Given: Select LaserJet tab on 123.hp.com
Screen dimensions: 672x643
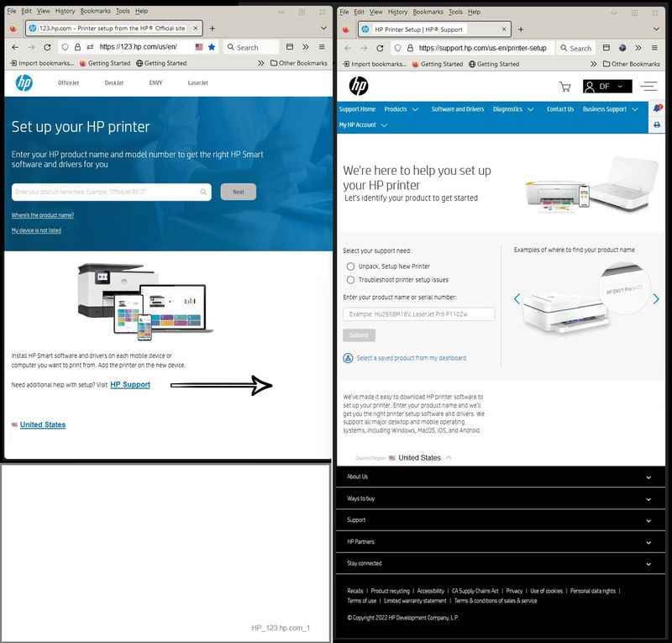Looking at the screenshot, I should click(x=197, y=82).
